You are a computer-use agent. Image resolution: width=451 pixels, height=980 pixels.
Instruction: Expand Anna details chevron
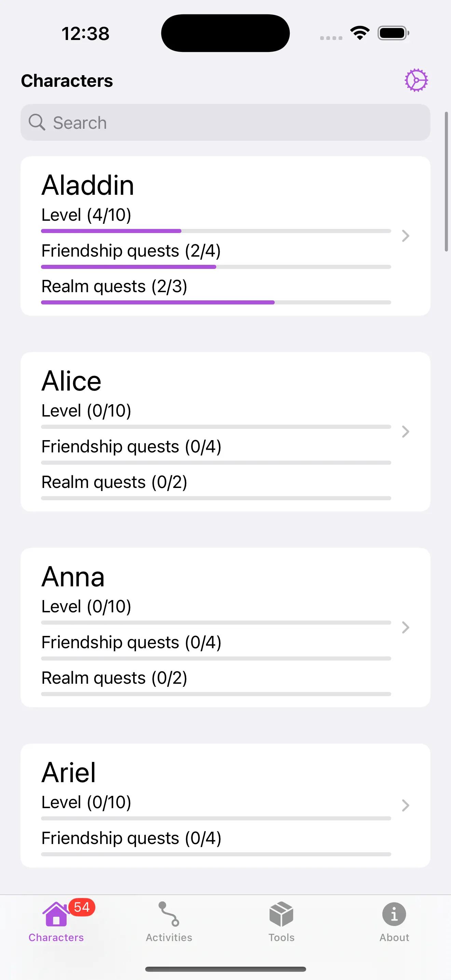(405, 627)
